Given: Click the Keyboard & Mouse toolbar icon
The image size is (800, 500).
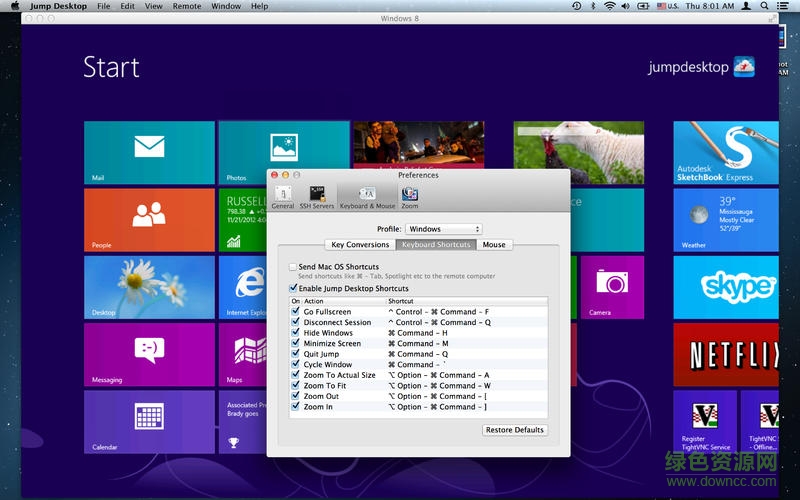Looking at the screenshot, I should click(367, 196).
